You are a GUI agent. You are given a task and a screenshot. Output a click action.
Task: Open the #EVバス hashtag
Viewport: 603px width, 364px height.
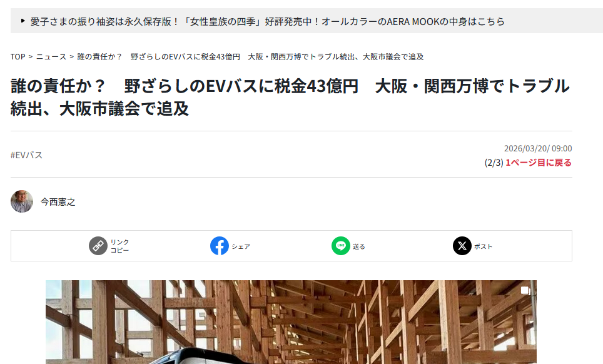point(26,155)
